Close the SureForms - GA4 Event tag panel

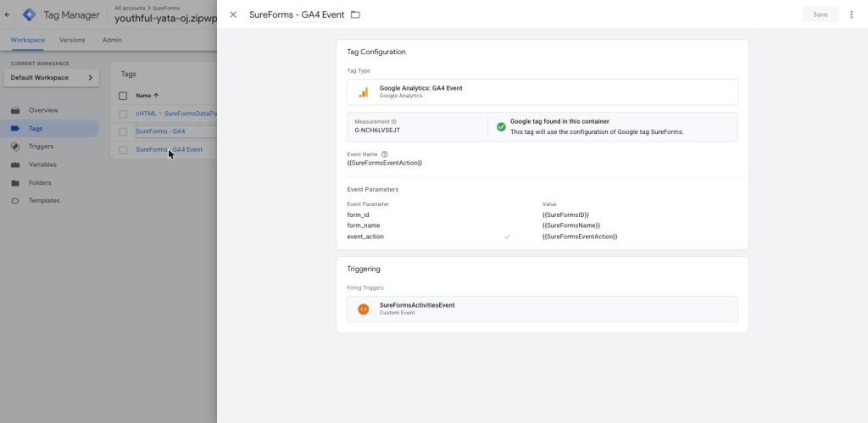(233, 14)
